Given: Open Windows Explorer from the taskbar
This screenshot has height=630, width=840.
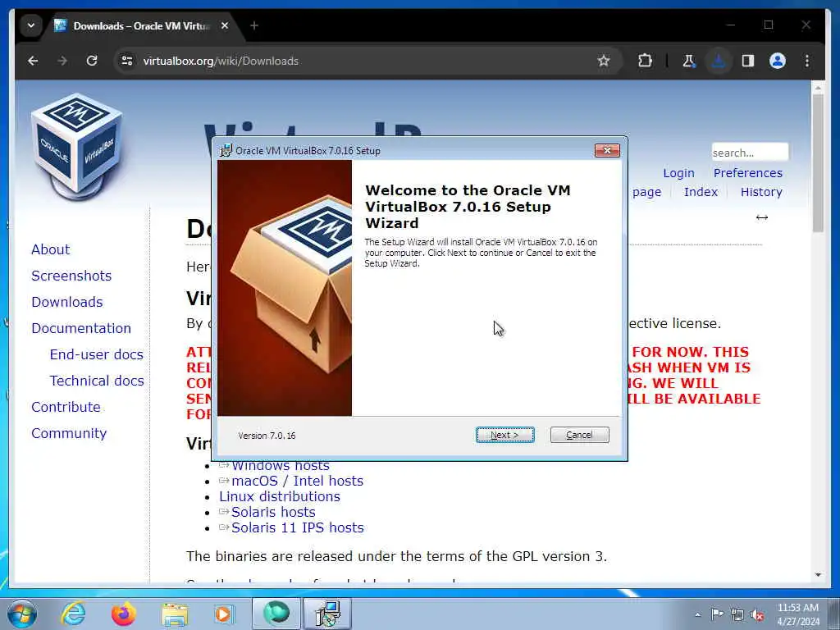Looking at the screenshot, I should (x=175, y=614).
